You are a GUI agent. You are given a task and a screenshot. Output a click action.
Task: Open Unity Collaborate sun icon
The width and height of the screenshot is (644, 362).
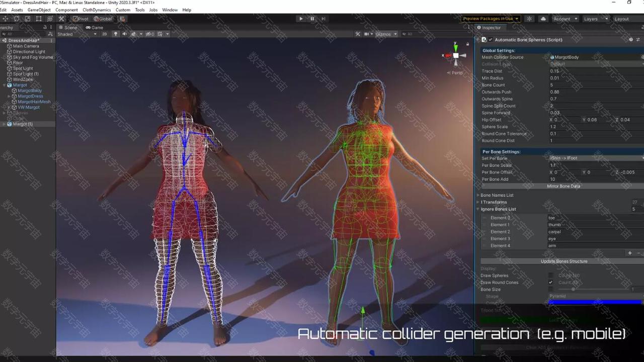click(x=529, y=19)
